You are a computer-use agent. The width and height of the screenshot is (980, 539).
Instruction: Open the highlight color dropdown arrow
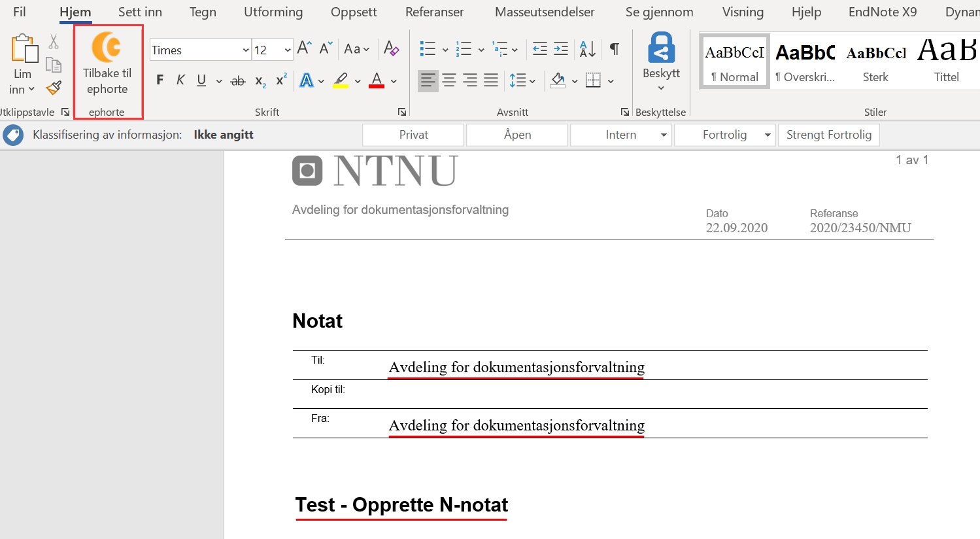pyautogui.click(x=358, y=81)
